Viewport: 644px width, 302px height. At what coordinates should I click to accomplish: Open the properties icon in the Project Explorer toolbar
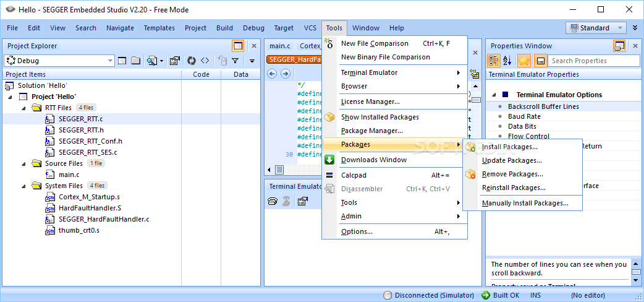tap(174, 61)
